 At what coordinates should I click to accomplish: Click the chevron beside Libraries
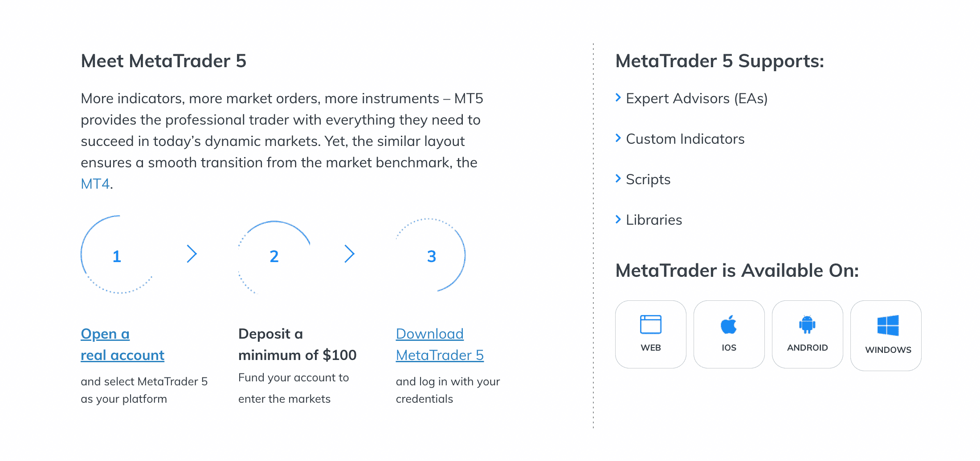click(618, 219)
